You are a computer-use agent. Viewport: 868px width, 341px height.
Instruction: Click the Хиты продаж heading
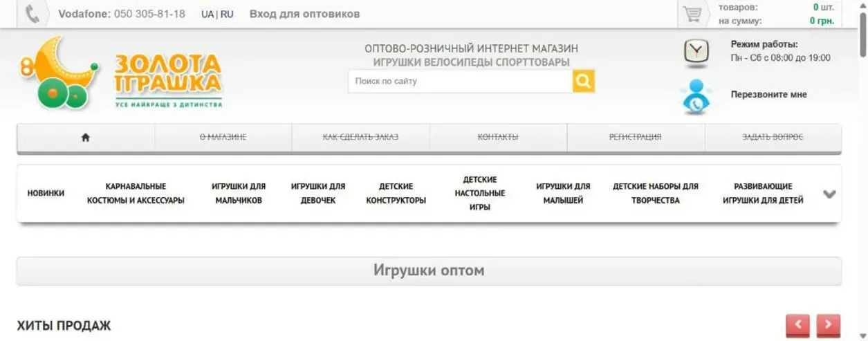pyautogui.click(x=64, y=325)
